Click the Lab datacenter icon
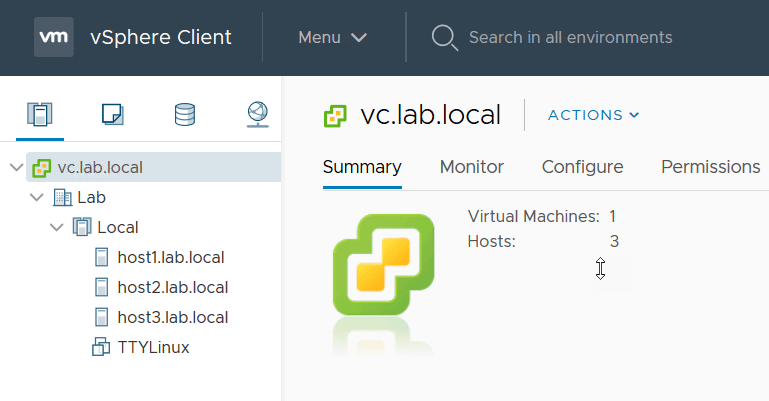The width and height of the screenshot is (769, 401). pos(62,198)
